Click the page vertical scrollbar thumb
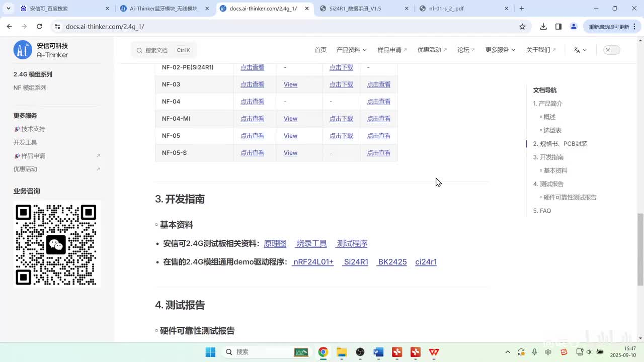 click(640, 249)
